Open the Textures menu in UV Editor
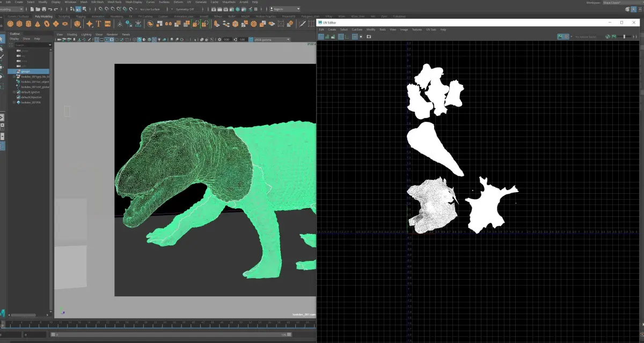 (x=416, y=30)
